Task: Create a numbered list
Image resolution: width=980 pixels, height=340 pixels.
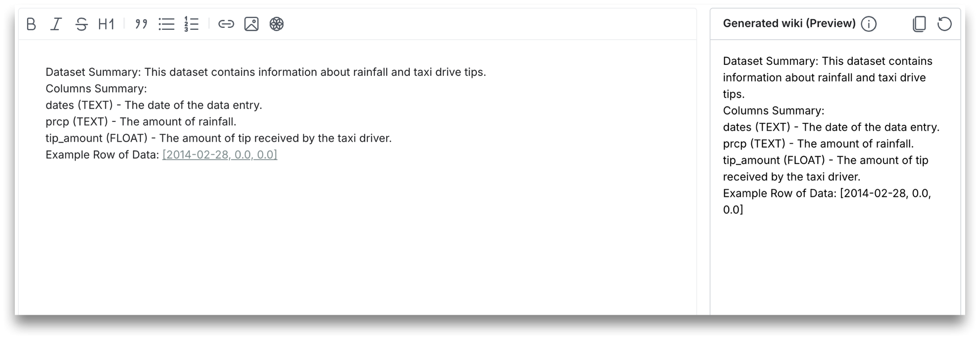Action: 192,24
